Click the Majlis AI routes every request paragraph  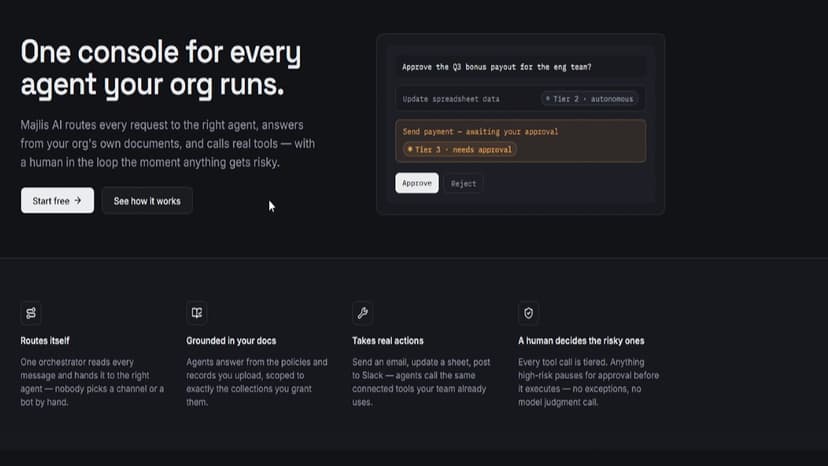coord(168,144)
